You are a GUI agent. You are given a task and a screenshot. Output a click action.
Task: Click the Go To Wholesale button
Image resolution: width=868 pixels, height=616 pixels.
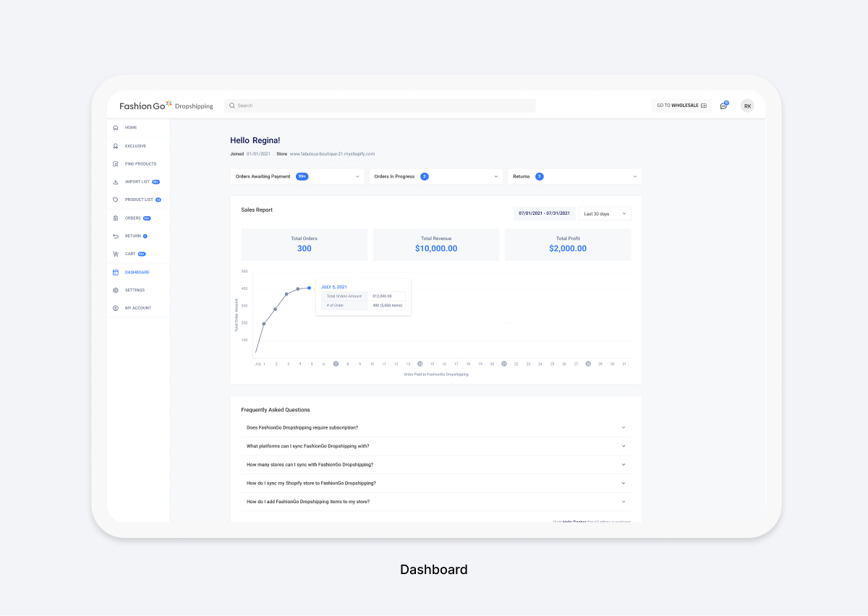(x=681, y=106)
